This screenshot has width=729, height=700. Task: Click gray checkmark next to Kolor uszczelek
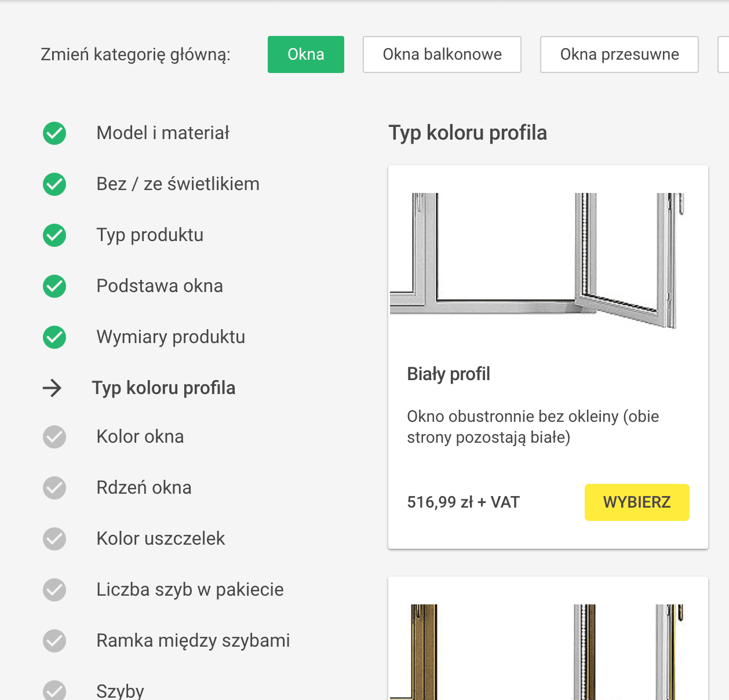click(54, 539)
